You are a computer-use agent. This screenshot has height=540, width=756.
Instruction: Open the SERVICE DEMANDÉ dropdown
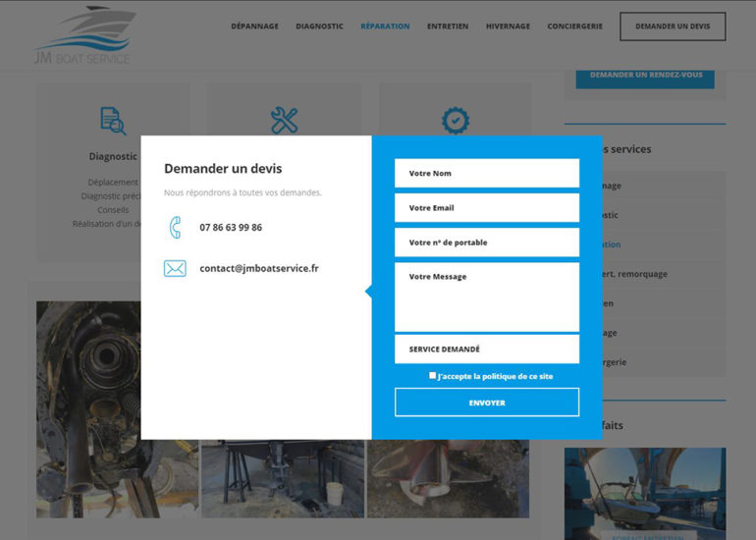point(487,350)
